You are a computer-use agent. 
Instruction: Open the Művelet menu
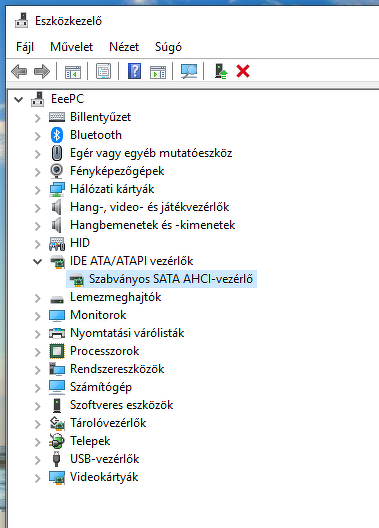71,47
